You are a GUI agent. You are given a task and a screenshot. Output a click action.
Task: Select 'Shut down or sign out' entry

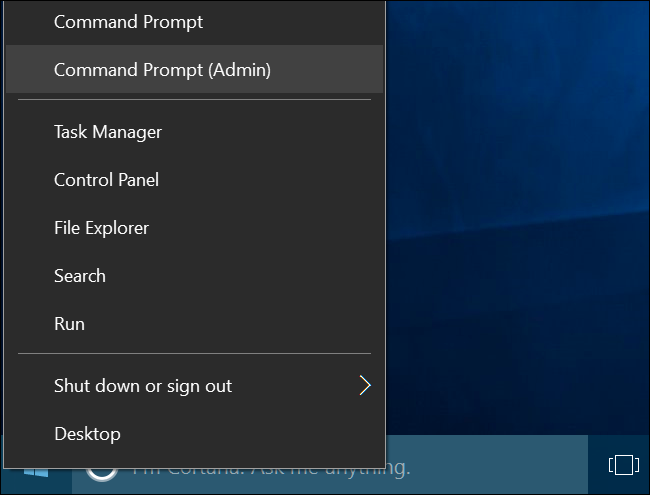point(194,386)
